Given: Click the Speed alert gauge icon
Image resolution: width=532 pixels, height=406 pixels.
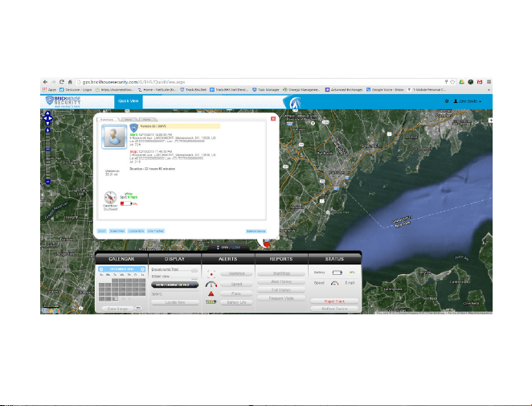Looking at the screenshot, I should (x=211, y=285).
